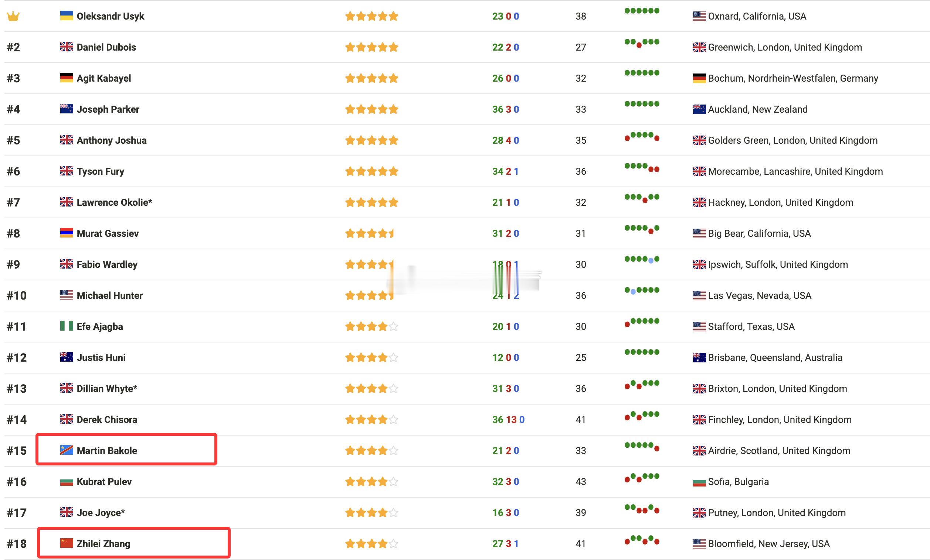The height and width of the screenshot is (560, 930).
Task: Select Joseph Parker's name
Action: 108,109
